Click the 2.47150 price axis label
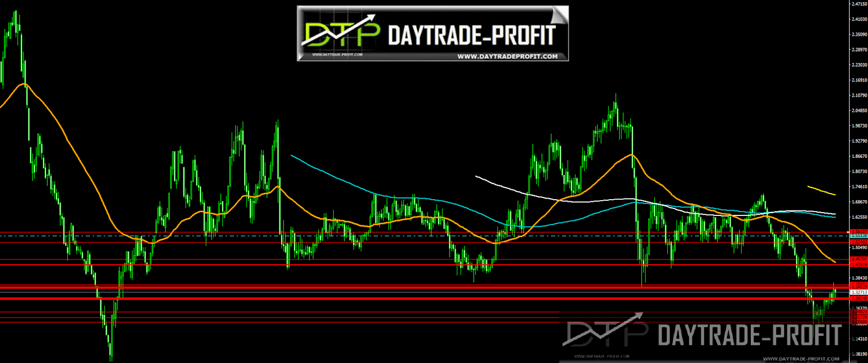This screenshot has width=868, height=363. click(x=859, y=4)
